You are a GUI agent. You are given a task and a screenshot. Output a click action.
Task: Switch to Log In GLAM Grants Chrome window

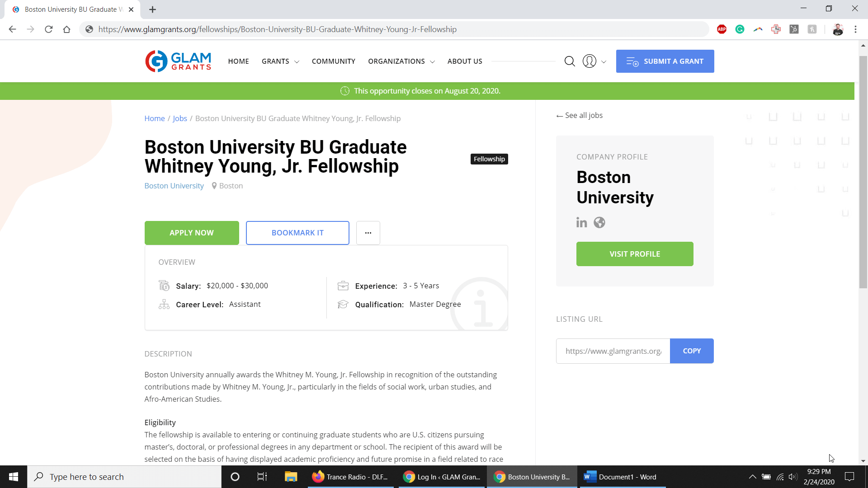[x=442, y=477]
